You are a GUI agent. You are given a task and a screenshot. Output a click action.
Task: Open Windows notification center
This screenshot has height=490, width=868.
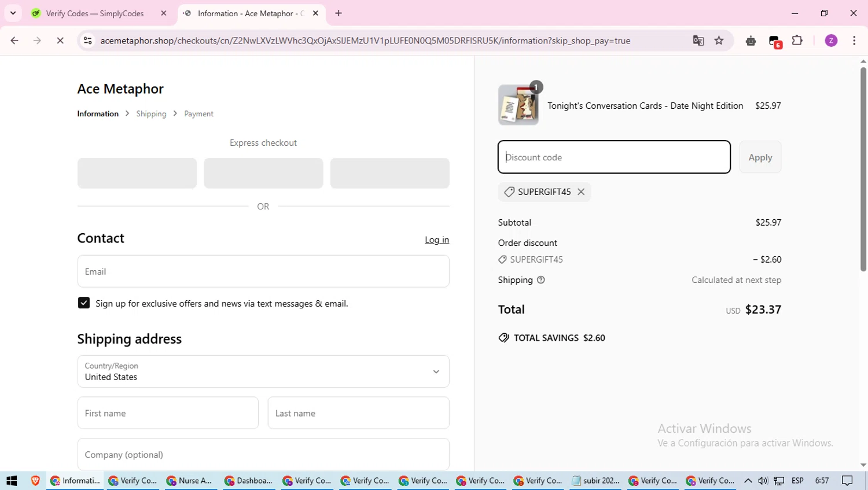point(848,481)
